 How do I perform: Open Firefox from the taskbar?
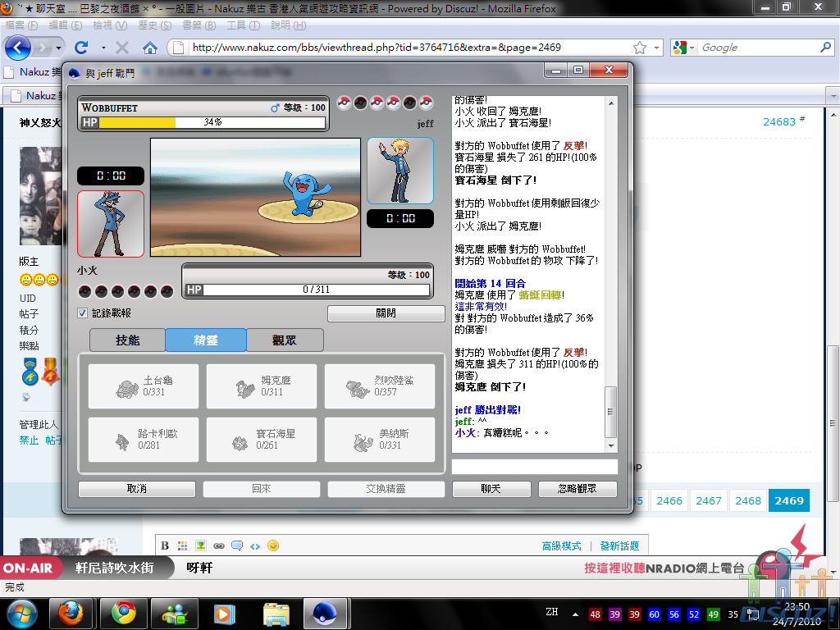71,614
